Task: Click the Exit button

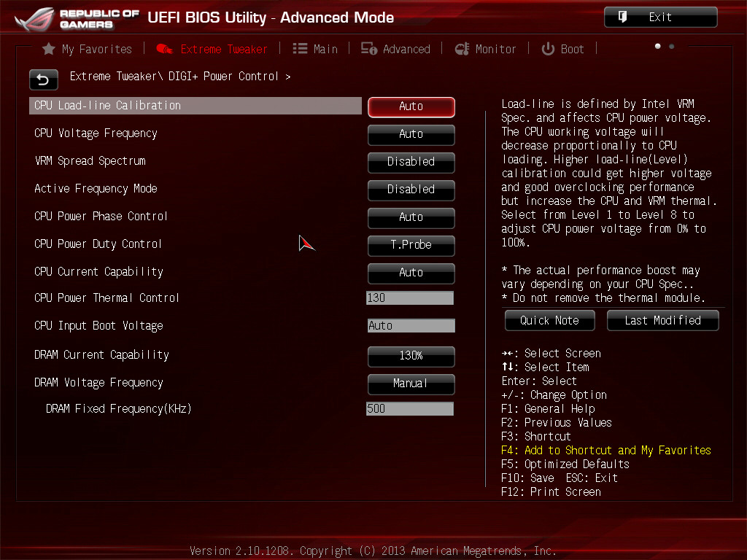Action: [x=660, y=17]
